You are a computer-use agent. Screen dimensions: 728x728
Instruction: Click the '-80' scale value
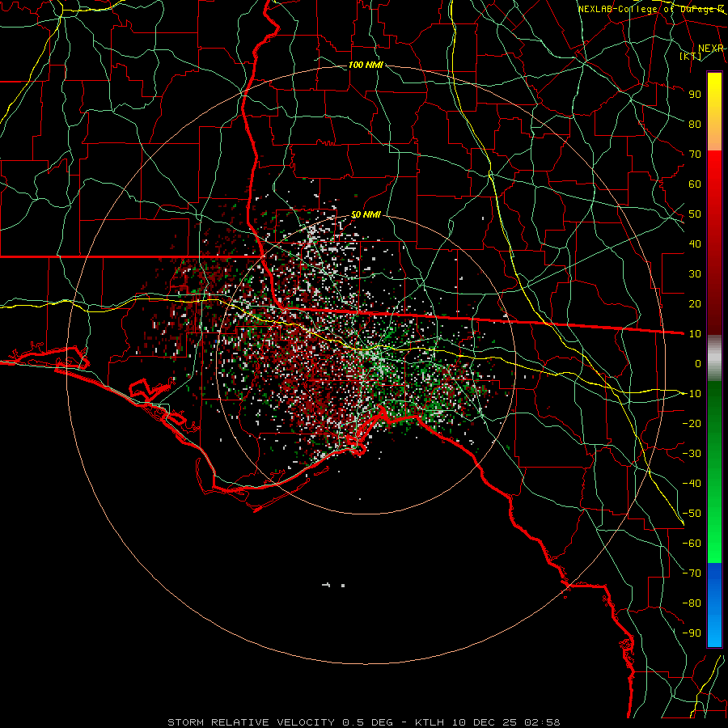click(692, 603)
